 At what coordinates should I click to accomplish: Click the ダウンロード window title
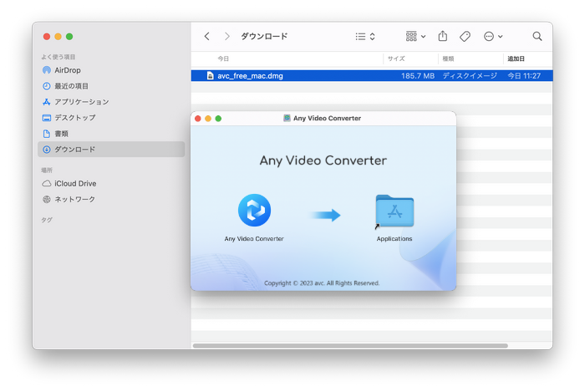coord(264,36)
